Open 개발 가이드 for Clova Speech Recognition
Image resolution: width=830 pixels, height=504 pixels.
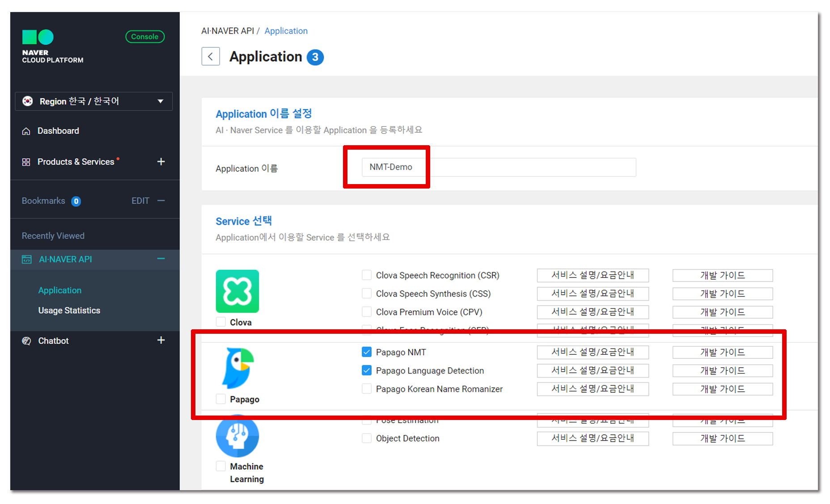coord(723,275)
